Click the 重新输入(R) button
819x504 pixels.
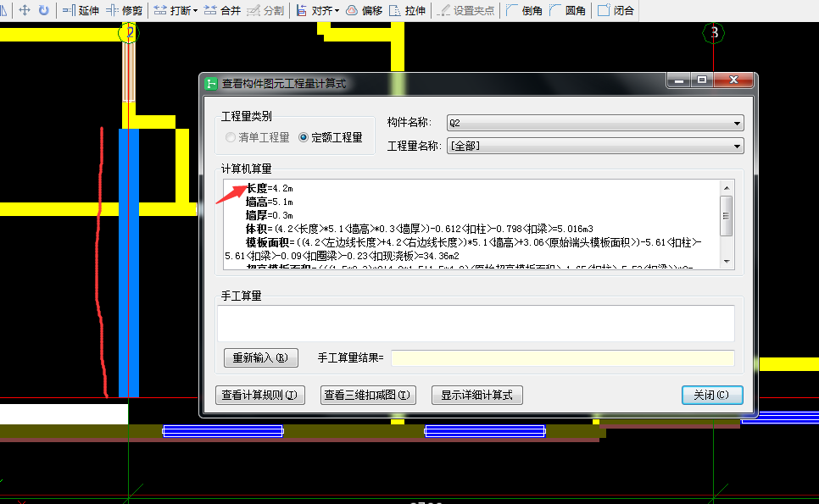click(260, 357)
